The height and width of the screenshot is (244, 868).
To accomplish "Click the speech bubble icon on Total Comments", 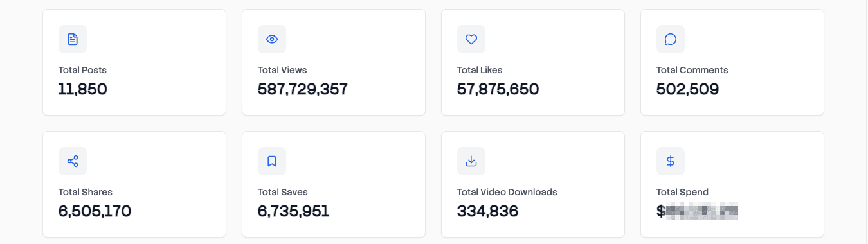I will [x=671, y=39].
